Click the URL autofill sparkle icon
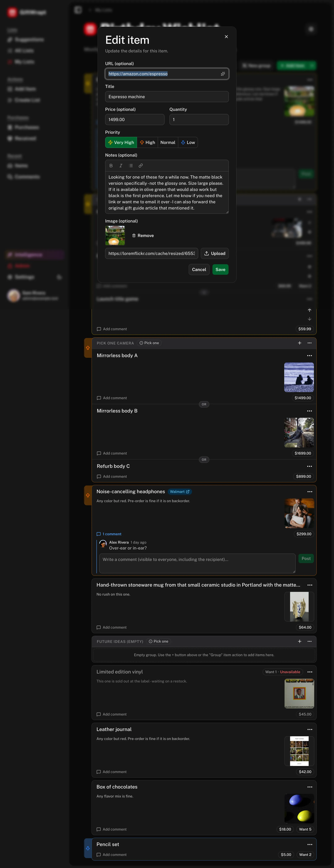Viewport: 334px width, 868px height. [223, 74]
